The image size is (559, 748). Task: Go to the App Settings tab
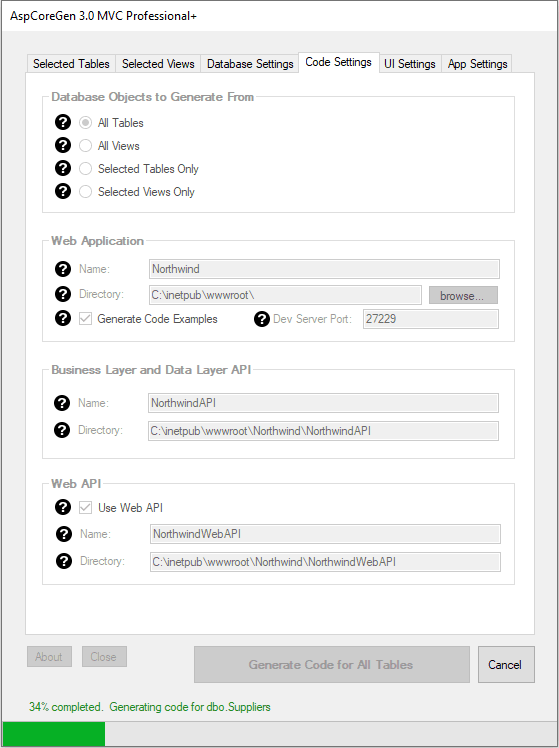point(477,64)
